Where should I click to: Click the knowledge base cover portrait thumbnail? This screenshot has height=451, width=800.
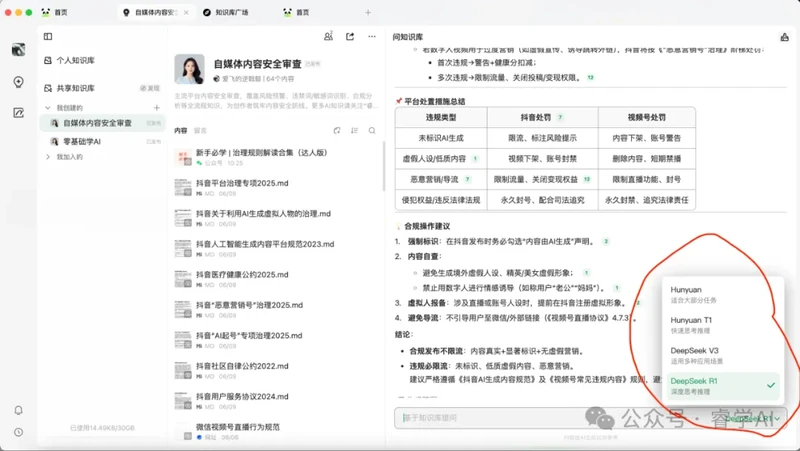(x=189, y=69)
